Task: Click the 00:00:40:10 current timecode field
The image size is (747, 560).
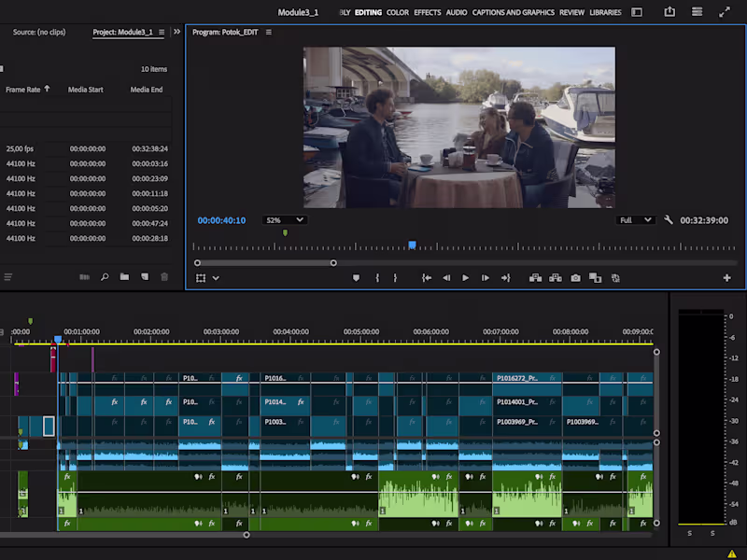Action: [x=221, y=220]
